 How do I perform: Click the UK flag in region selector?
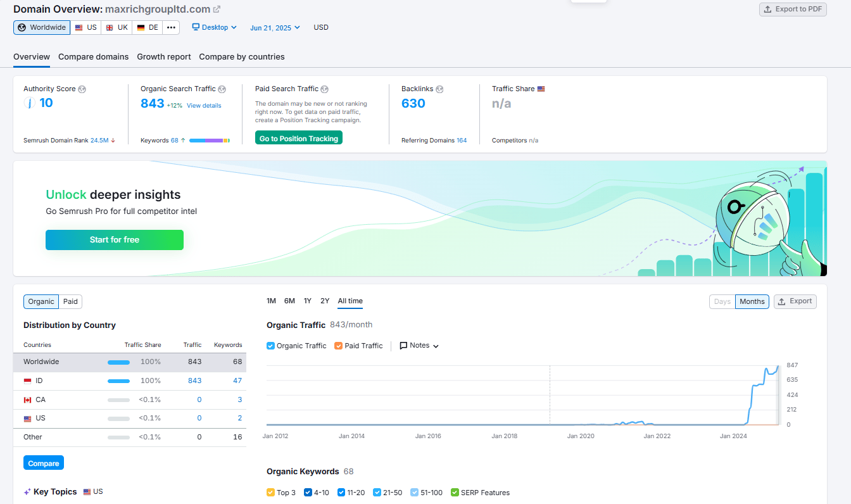coord(110,28)
